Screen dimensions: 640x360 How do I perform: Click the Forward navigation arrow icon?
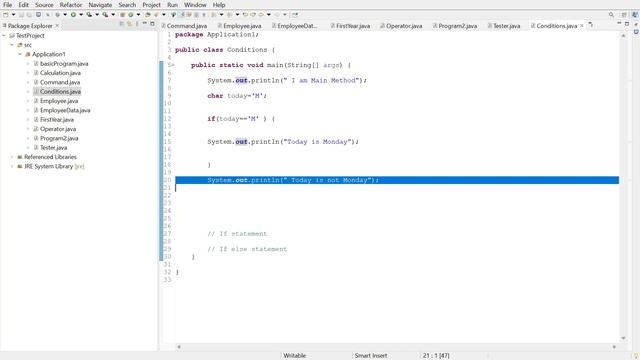(277, 15)
